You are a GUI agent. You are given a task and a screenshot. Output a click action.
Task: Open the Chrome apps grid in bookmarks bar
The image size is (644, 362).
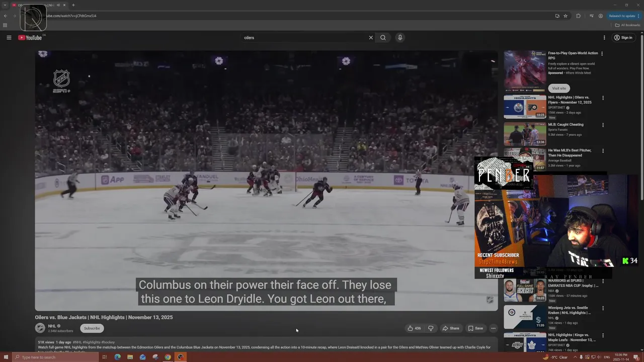[5, 25]
